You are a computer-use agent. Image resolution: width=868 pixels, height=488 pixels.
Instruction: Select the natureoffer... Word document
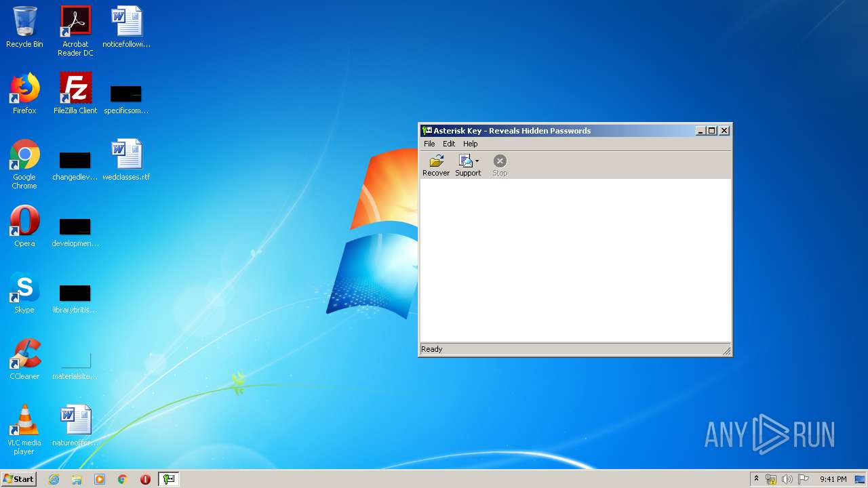point(75,426)
